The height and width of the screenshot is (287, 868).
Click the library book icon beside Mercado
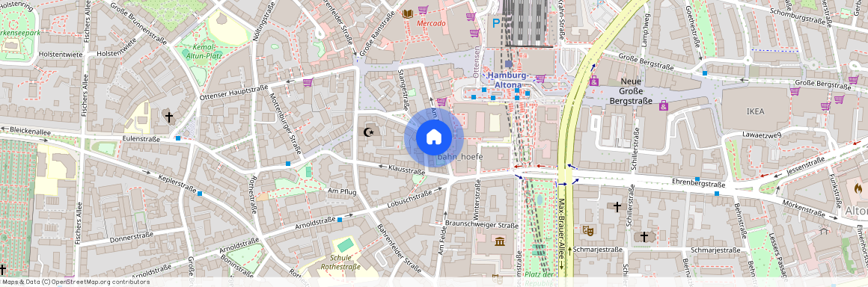(x=407, y=13)
